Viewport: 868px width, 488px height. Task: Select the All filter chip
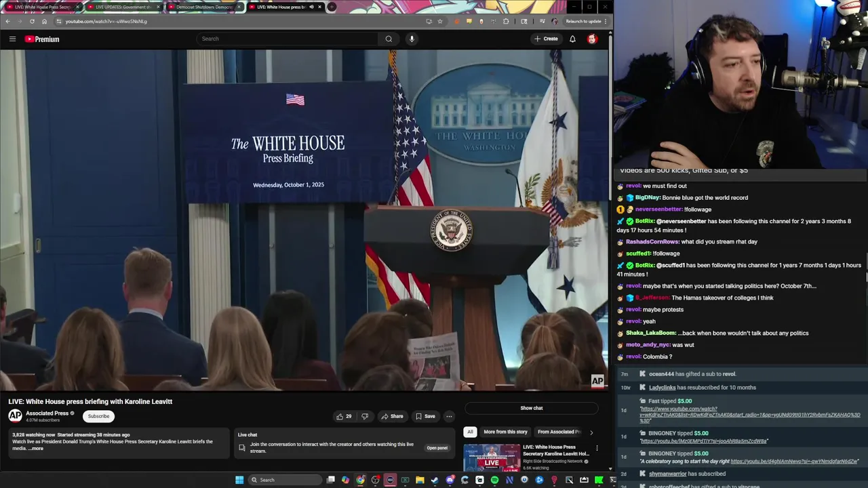click(470, 432)
